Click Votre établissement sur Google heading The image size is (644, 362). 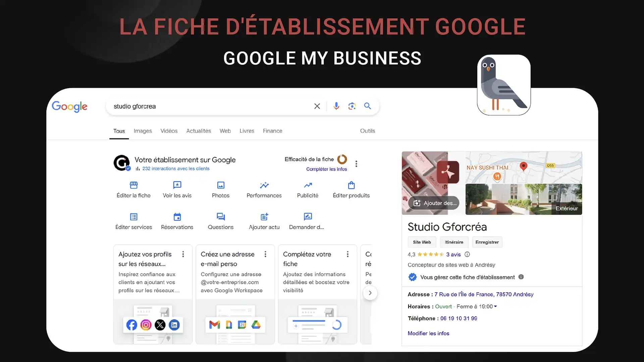(185, 160)
